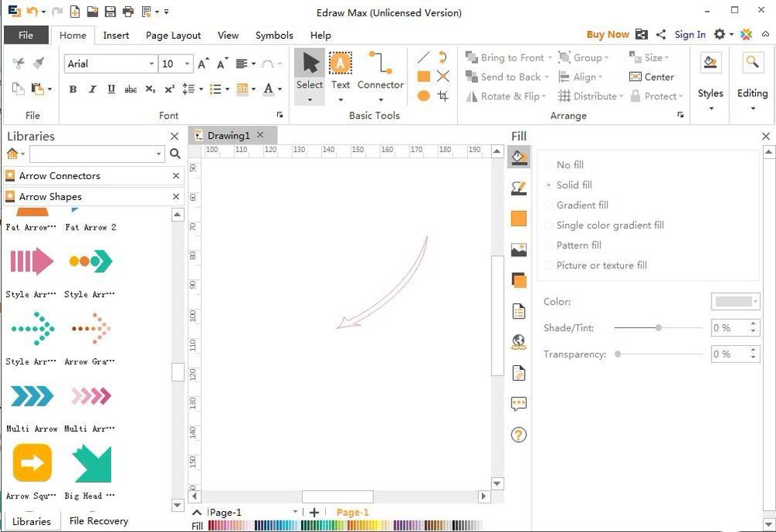The height and width of the screenshot is (532, 776).
Task: Select the No fill radio option
Action: click(x=550, y=165)
